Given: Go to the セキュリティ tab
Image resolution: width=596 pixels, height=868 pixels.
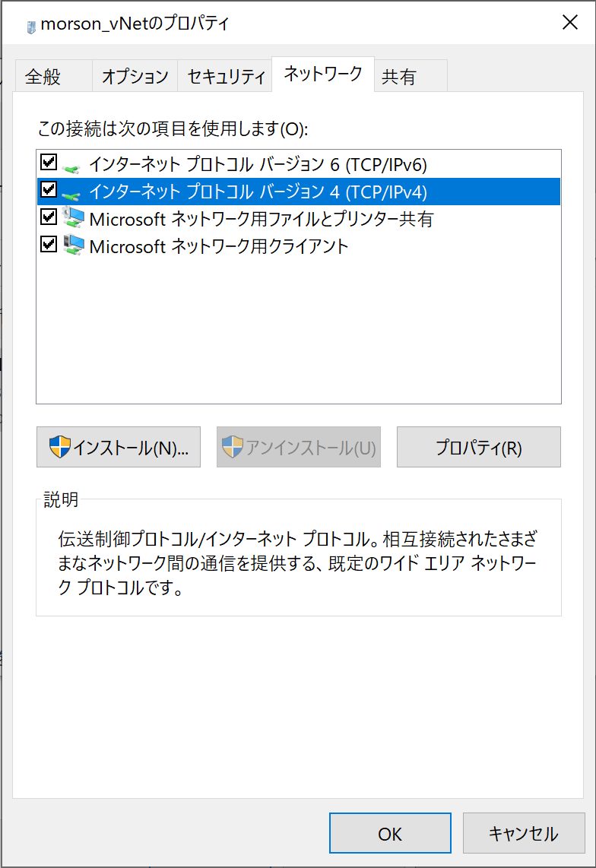Looking at the screenshot, I should point(226,77).
